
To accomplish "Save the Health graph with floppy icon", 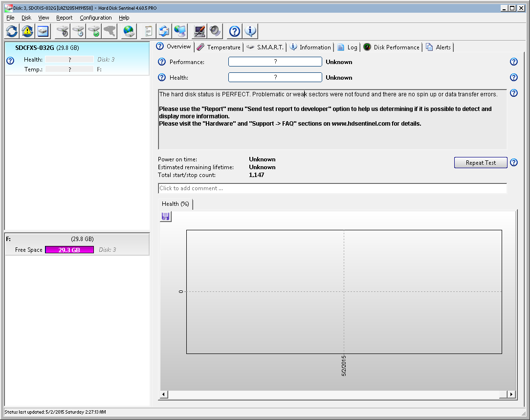I will coord(166,217).
